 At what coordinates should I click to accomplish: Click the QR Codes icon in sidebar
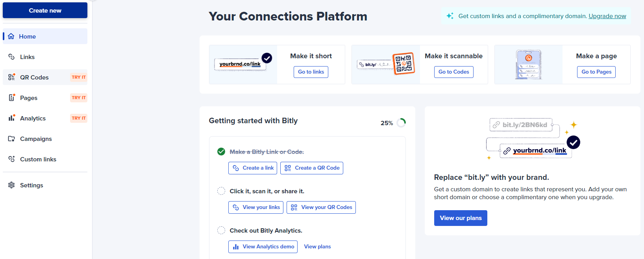pos(11,77)
